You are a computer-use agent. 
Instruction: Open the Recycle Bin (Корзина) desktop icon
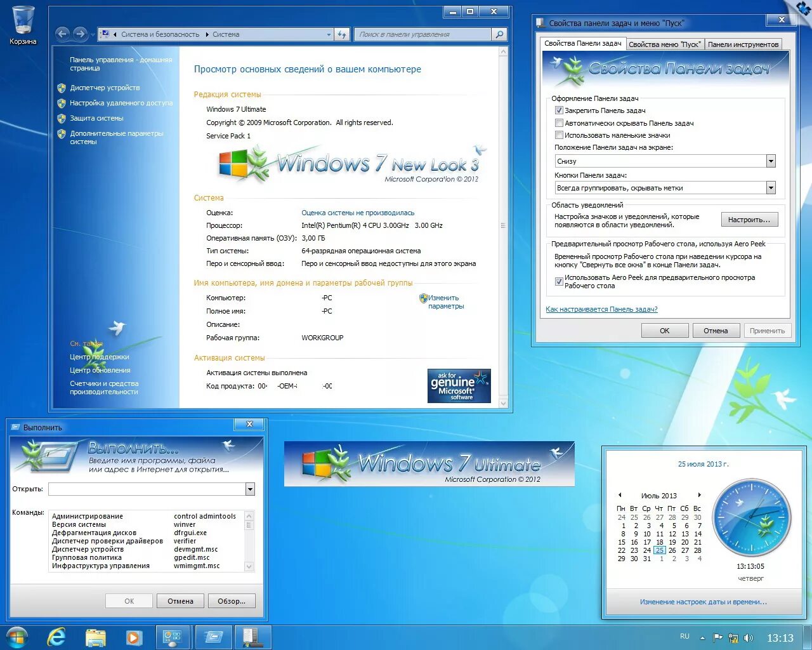(23, 25)
